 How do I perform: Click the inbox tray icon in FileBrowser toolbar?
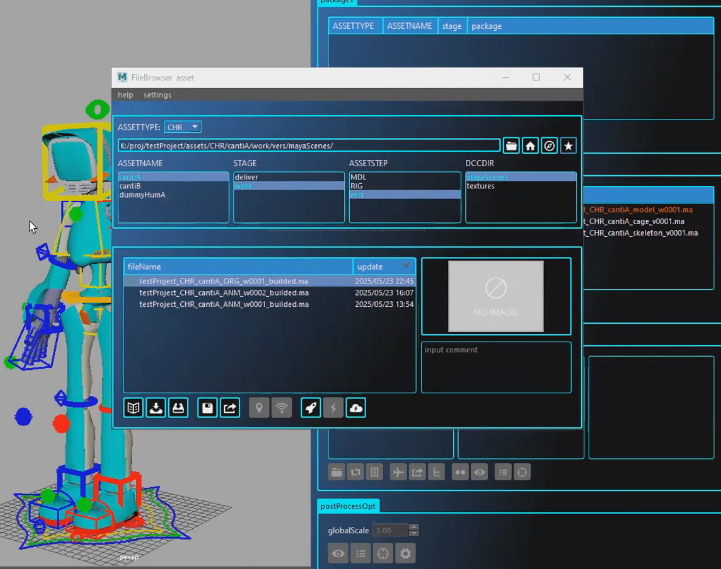pyautogui.click(x=178, y=408)
